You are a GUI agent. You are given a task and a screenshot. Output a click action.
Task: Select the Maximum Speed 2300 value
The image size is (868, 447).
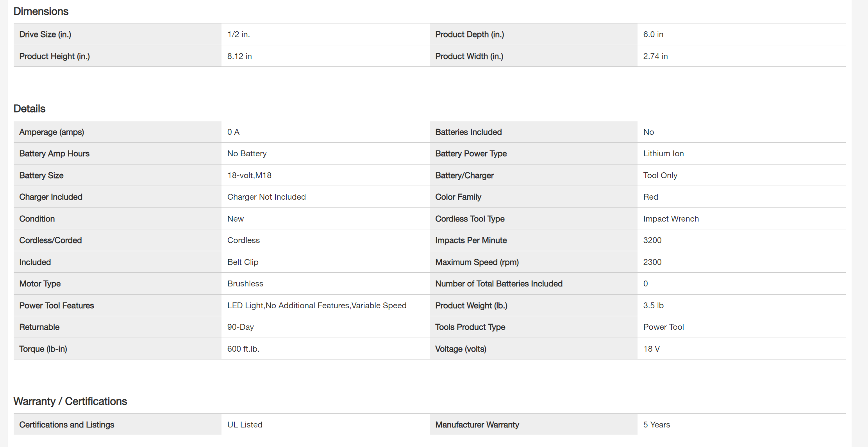point(652,262)
